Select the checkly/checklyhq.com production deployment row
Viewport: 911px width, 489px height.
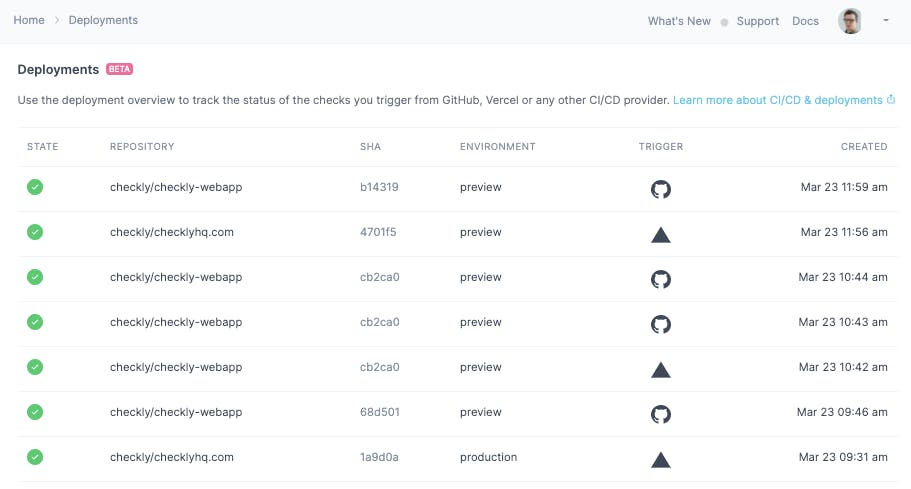(x=457, y=458)
